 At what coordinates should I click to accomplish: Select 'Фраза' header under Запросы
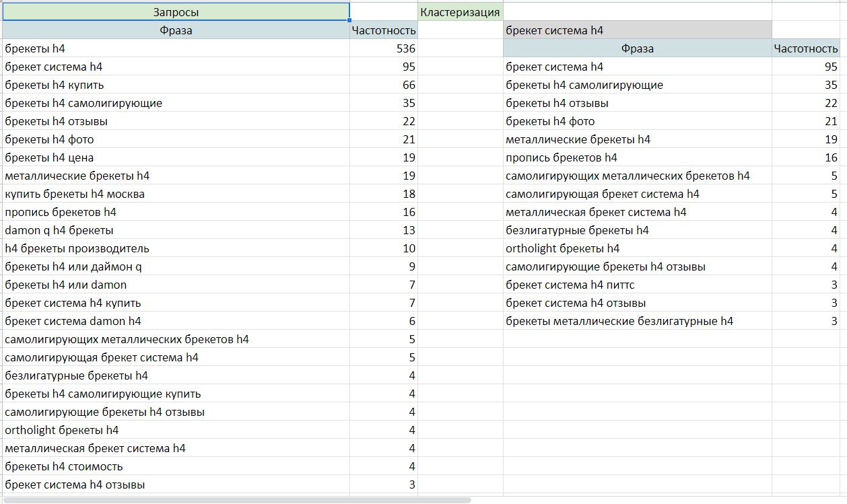point(176,30)
